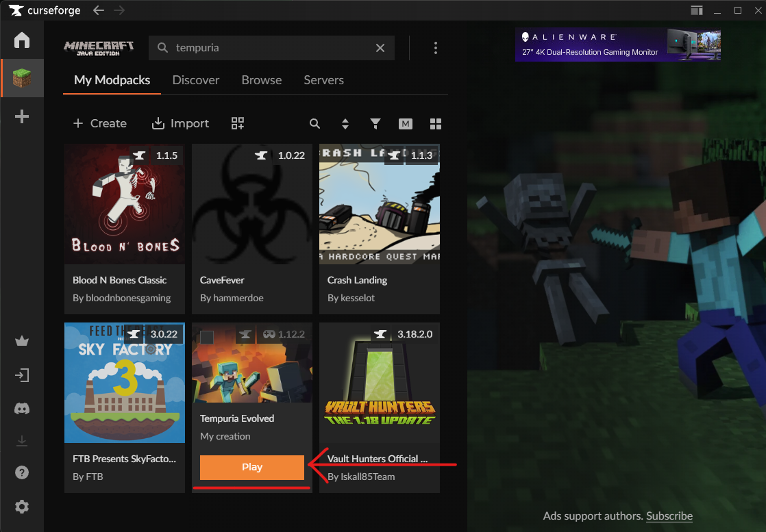766x532 pixels.
Task: Click the Minecraft Java Edition logo
Action: [x=99, y=48]
